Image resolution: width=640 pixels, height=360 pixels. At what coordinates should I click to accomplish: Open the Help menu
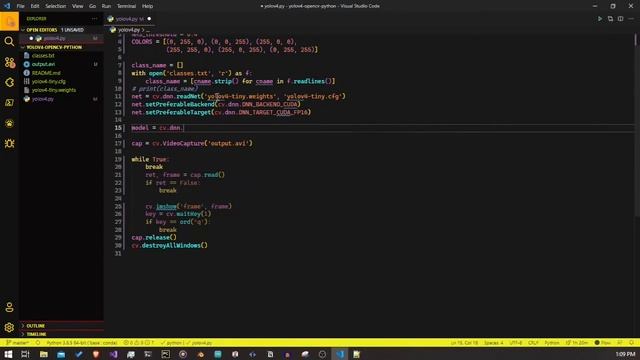(147, 6)
